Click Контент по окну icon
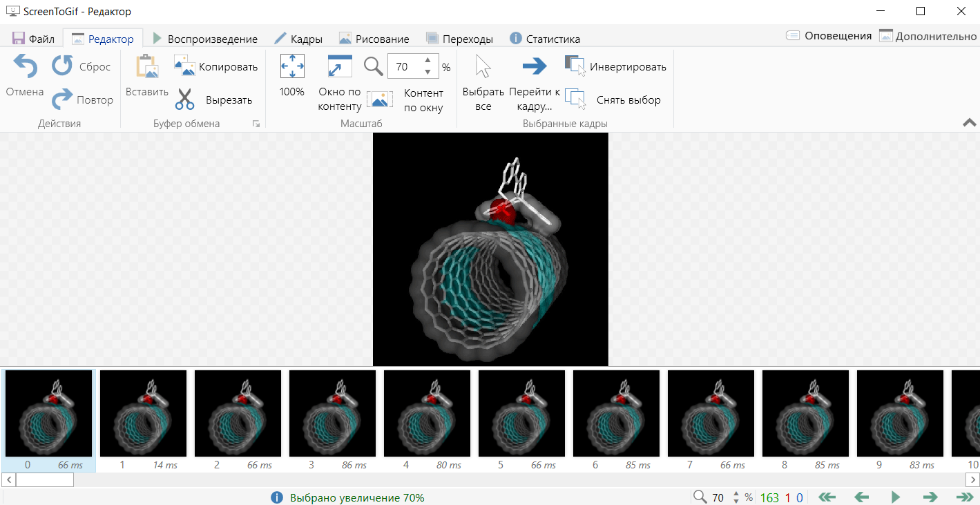The width and height of the screenshot is (980, 505). [x=380, y=99]
